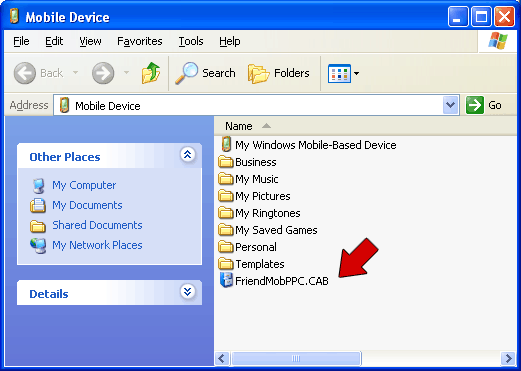This screenshot has height=371, width=521.
Task: Toggle the Folders pane
Action: [x=279, y=73]
